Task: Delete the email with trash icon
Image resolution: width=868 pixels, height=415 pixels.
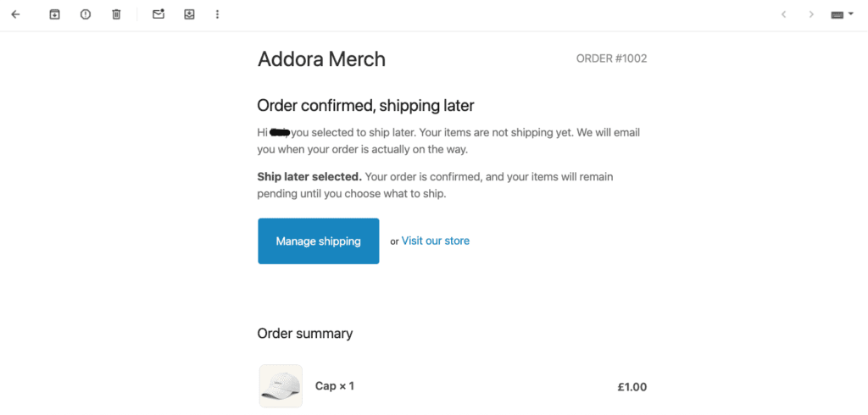Action: 116,14
